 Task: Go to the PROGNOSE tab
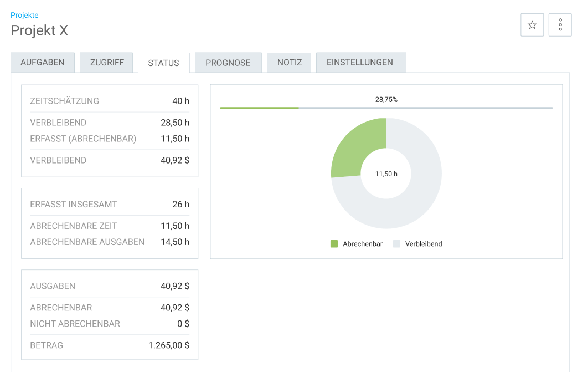[x=228, y=62]
